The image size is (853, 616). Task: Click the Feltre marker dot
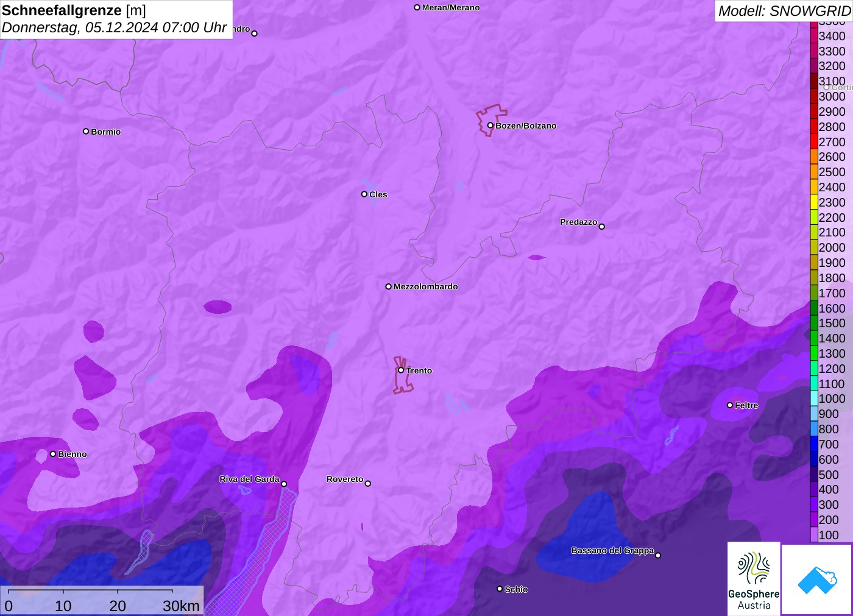click(730, 405)
